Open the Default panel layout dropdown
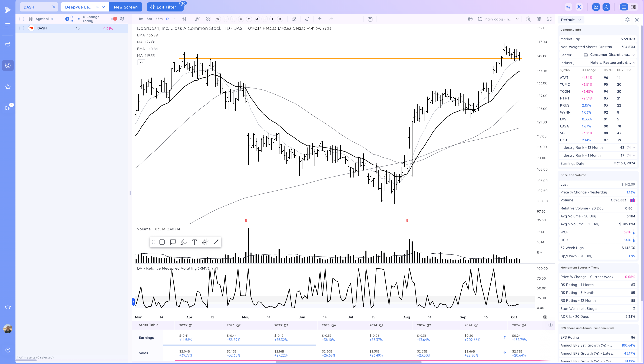This screenshot has width=644, height=364. click(571, 20)
